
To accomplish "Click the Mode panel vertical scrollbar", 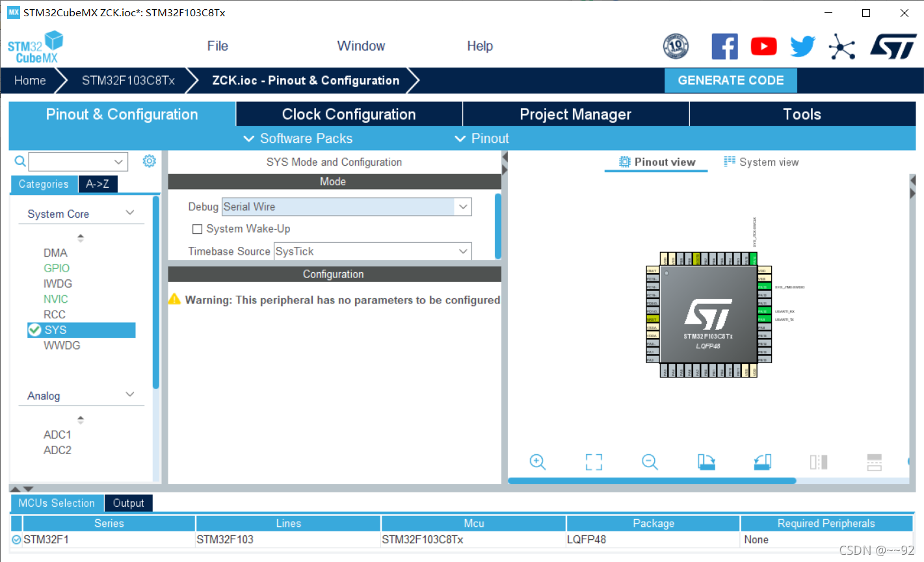I will 498,226.
